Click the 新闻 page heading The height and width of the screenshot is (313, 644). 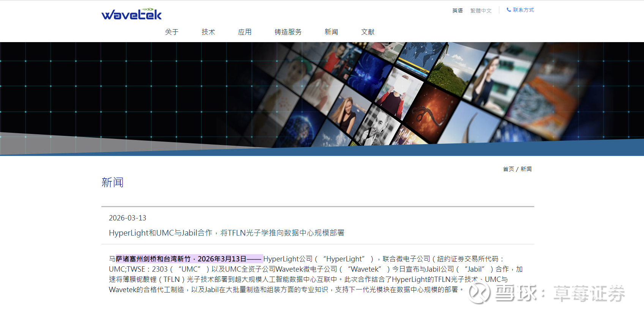click(112, 182)
